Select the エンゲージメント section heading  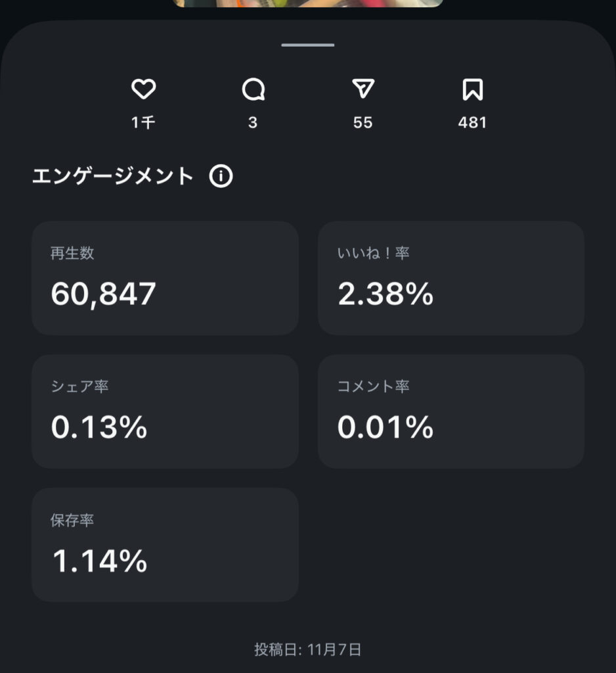pyautogui.click(x=113, y=177)
